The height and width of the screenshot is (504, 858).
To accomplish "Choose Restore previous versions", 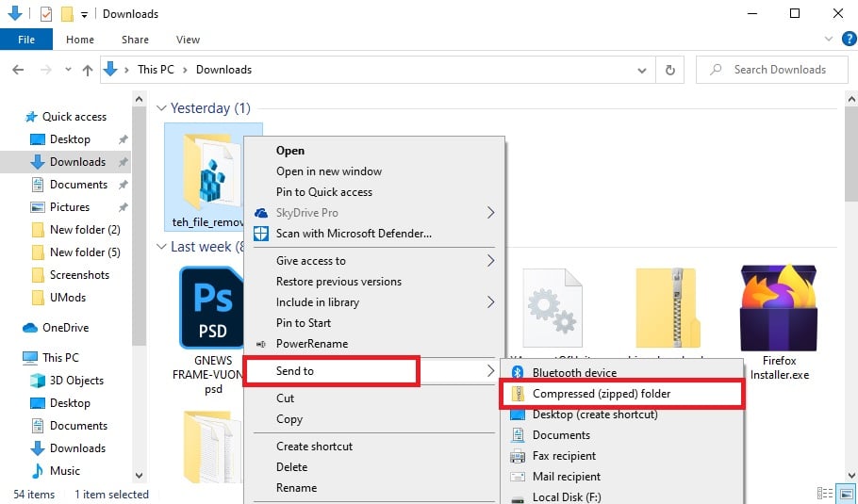I will pos(338,282).
